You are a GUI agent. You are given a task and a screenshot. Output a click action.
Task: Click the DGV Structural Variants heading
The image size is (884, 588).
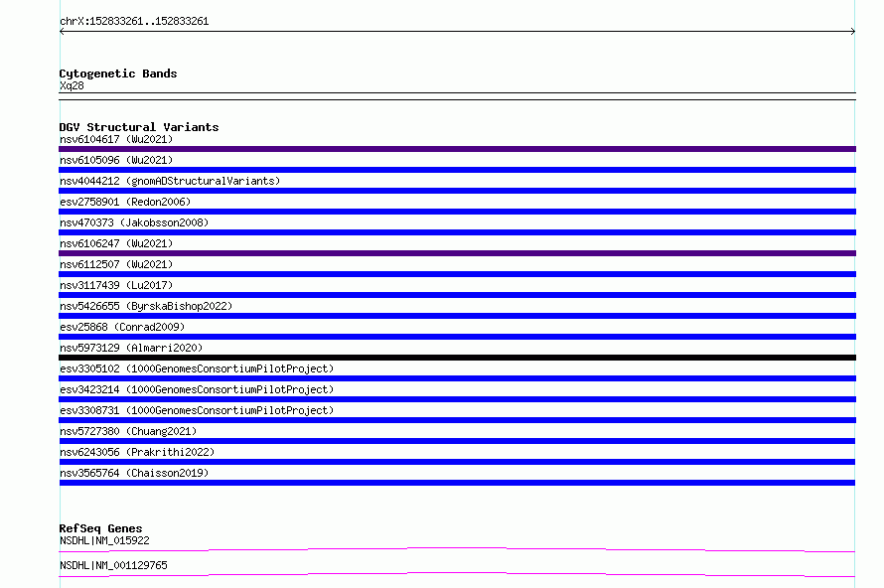coord(139,127)
